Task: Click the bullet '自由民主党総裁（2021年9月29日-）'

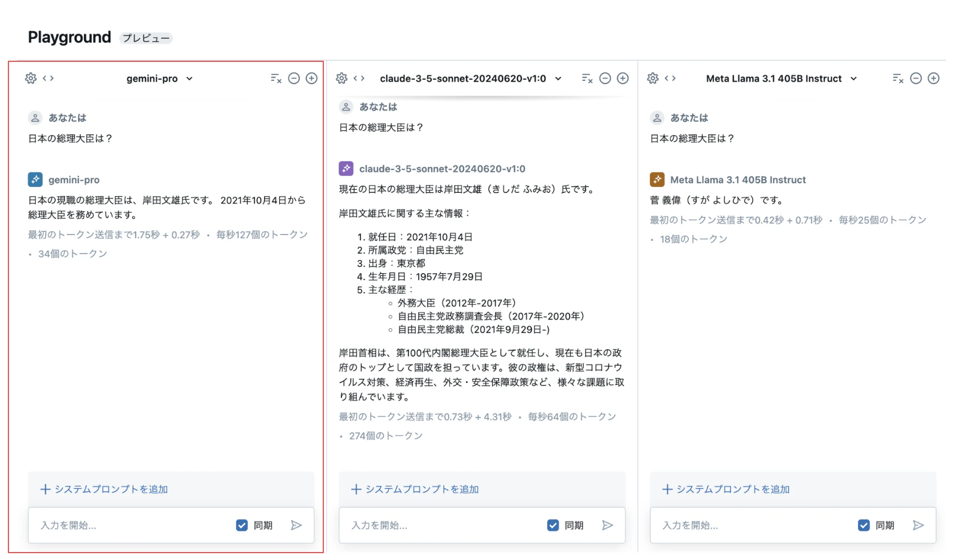Action: (474, 329)
